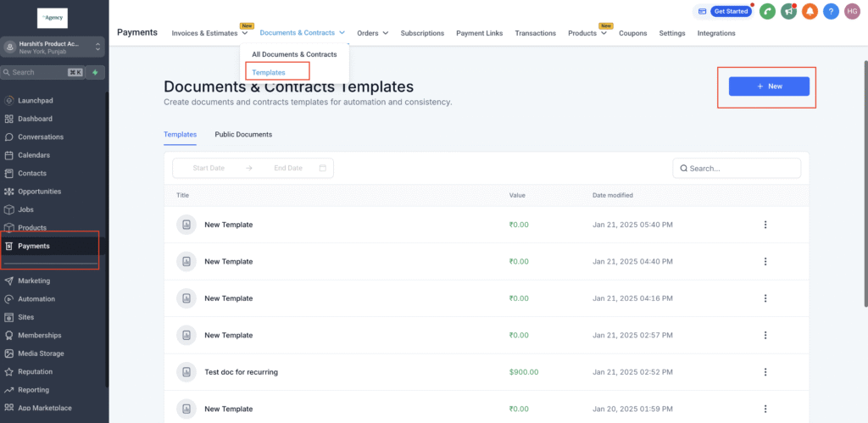Open Conversations from the sidebar
This screenshot has height=423, width=868.
(x=40, y=136)
